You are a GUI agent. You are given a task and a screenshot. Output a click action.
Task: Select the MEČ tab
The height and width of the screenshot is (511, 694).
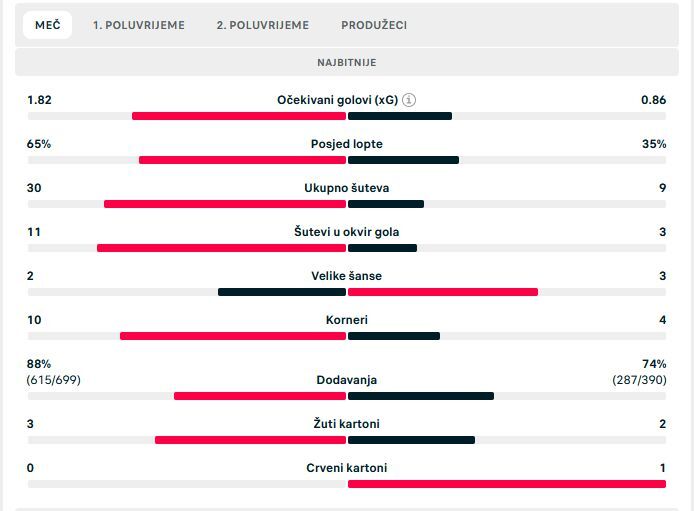47,25
